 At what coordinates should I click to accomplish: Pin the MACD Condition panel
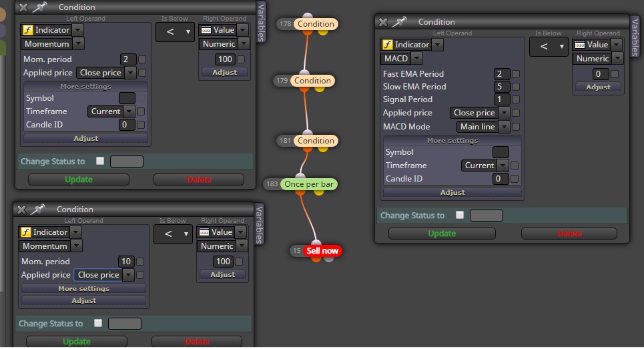399,22
